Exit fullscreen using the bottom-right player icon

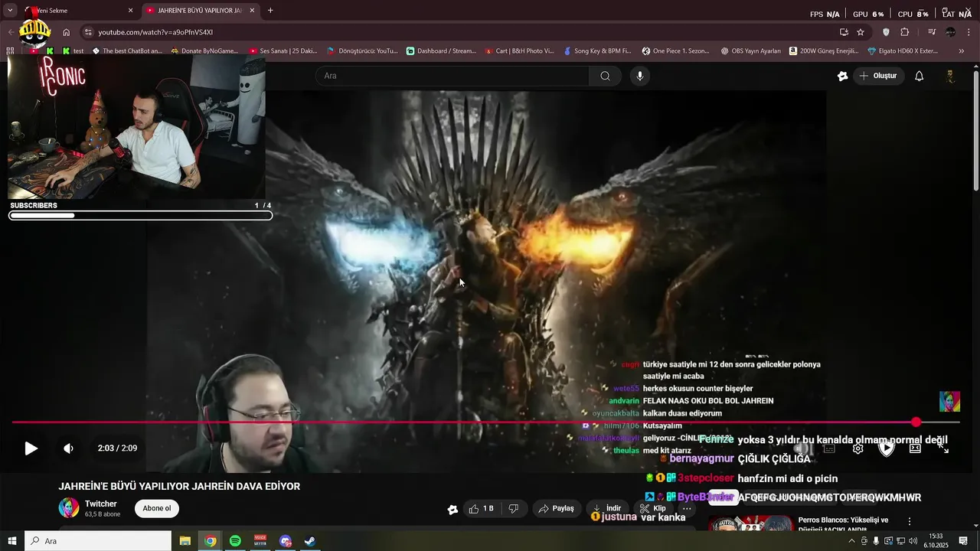click(x=943, y=448)
